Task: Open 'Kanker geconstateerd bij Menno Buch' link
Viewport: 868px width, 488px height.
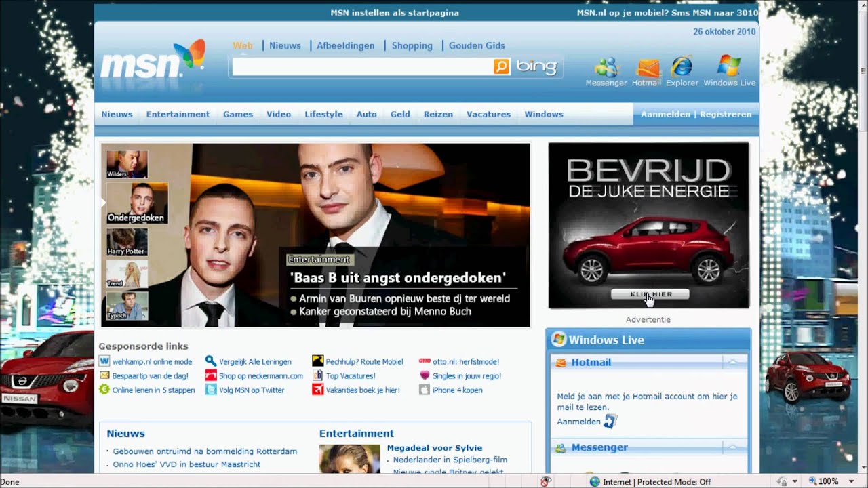Action: tap(385, 312)
